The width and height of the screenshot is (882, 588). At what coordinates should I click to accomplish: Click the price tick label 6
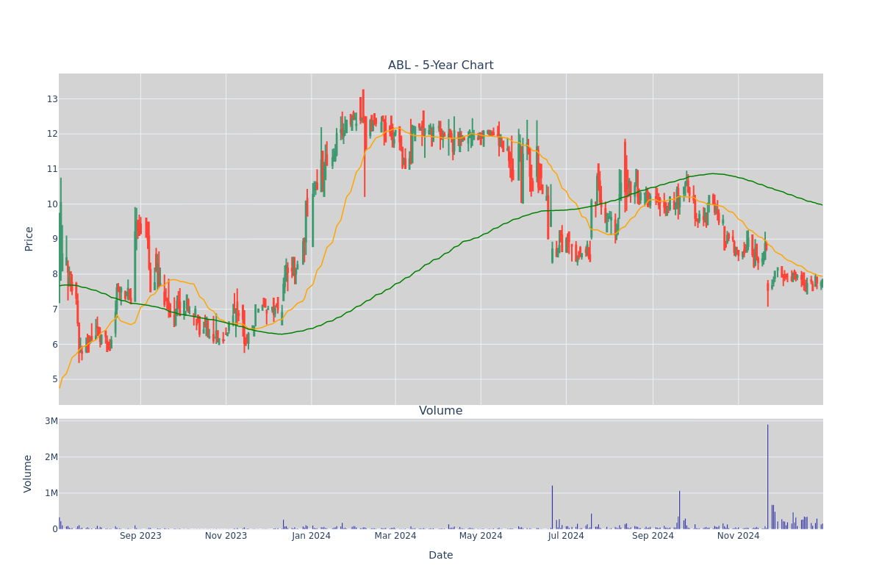[x=54, y=345]
